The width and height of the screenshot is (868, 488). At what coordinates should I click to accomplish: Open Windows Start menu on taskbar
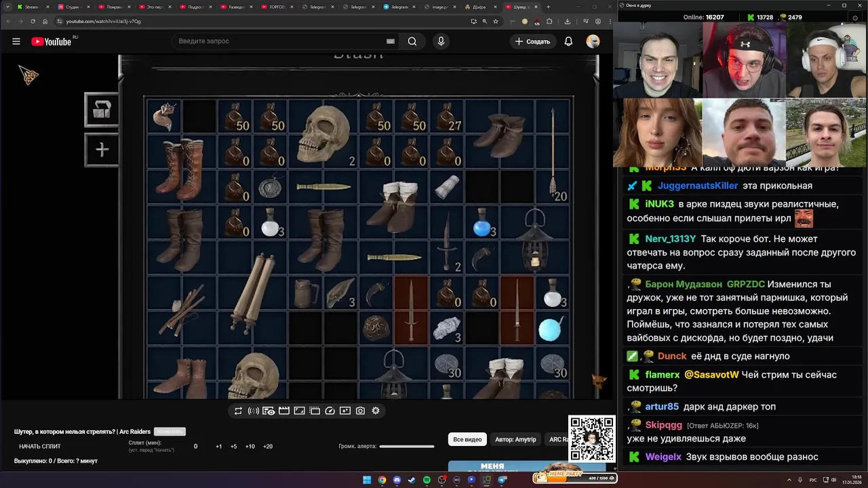(x=367, y=480)
